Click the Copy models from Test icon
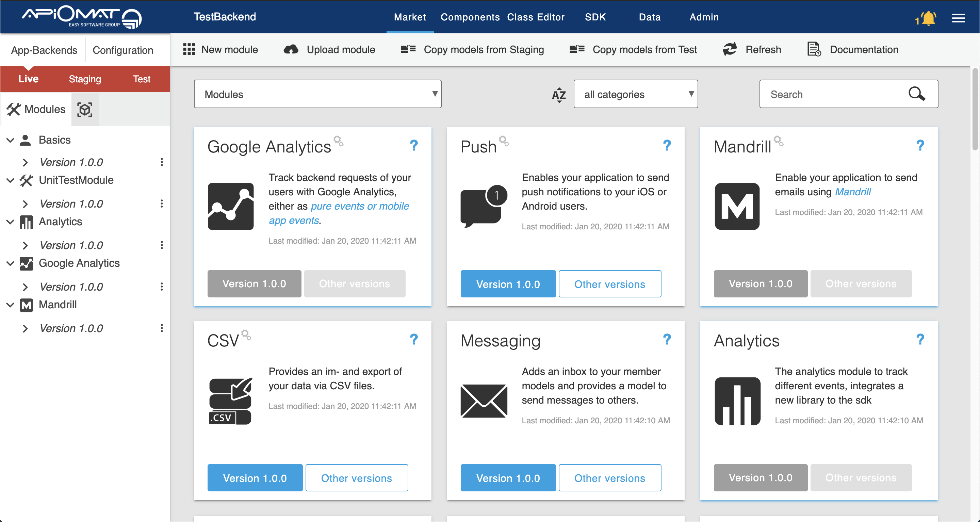 (577, 49)
